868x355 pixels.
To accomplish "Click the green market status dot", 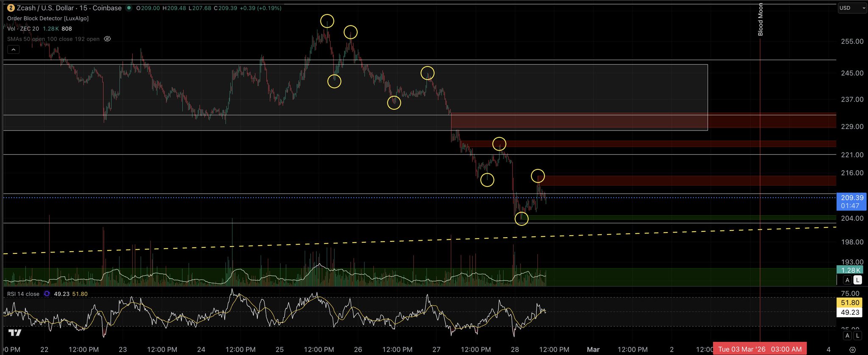I will [129, 8].
